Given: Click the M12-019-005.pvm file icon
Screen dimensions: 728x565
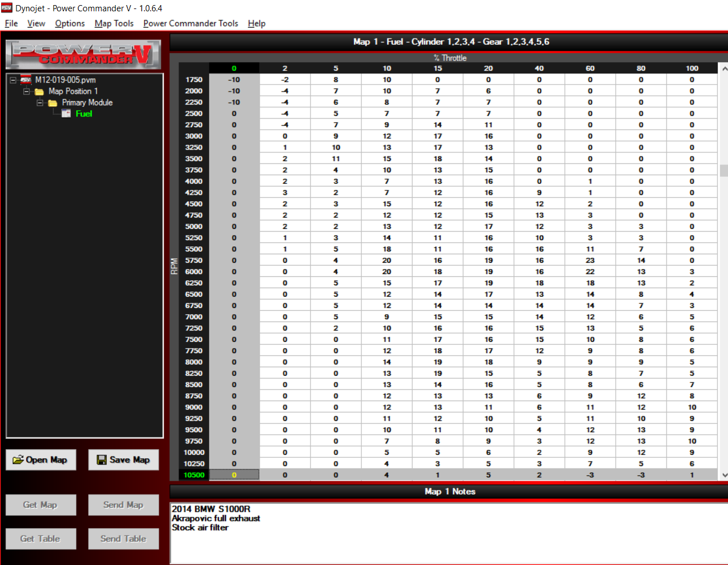Looking at the screenshot, I should tap(26, 80).
